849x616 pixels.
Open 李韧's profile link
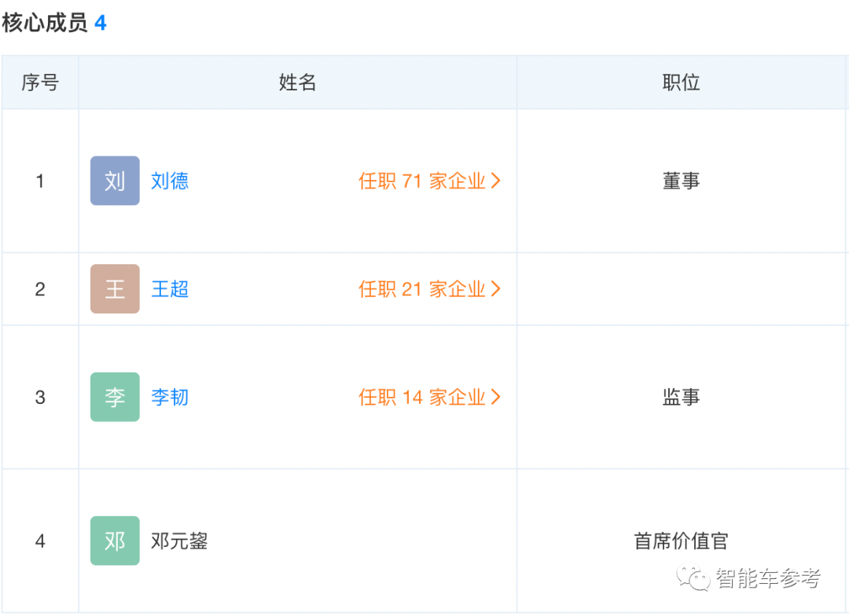[x=170, y=397]
